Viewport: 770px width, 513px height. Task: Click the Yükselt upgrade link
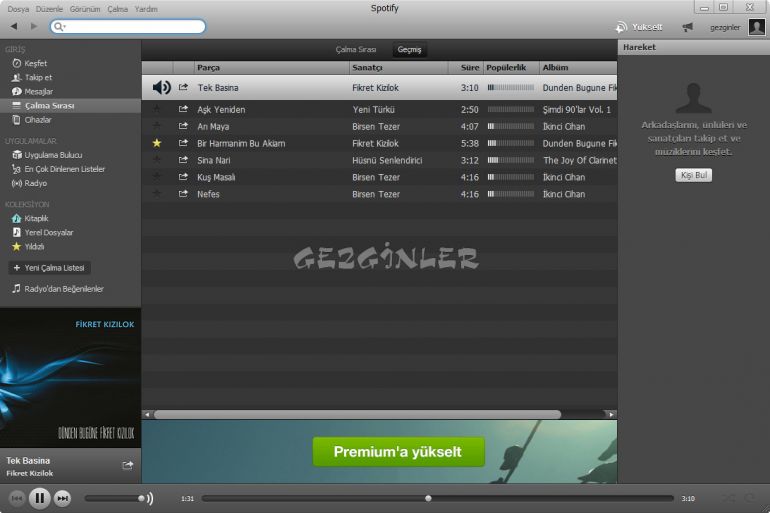coord(639,27)
